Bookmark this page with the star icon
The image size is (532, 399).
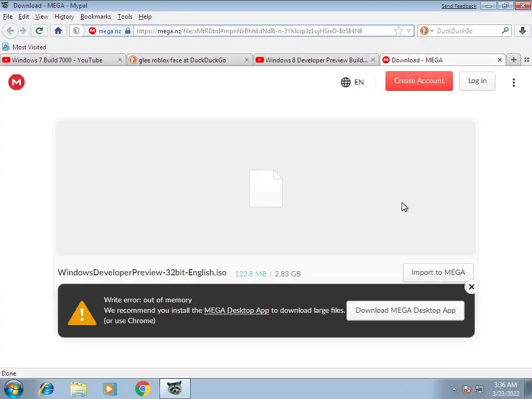398,31
